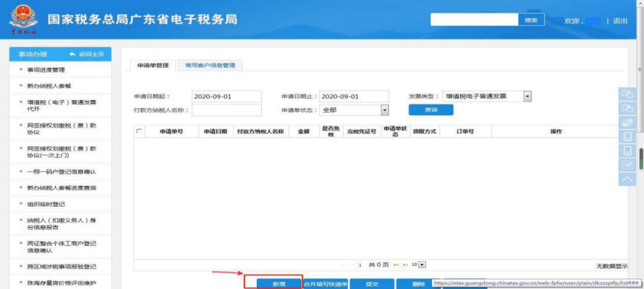The width and height of the screenshot is (644, 289).
Task: Click the 新增 add button
Action: coord(279,284)
